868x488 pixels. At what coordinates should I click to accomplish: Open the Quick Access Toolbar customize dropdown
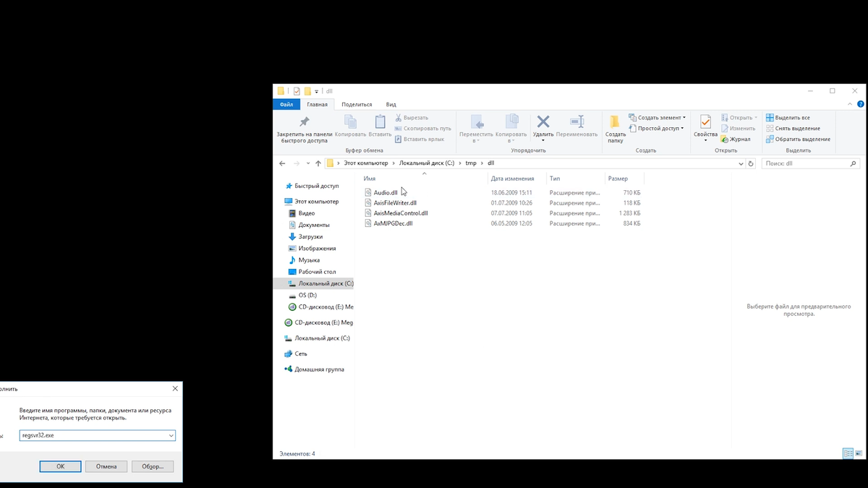click(x=316, y=92)
